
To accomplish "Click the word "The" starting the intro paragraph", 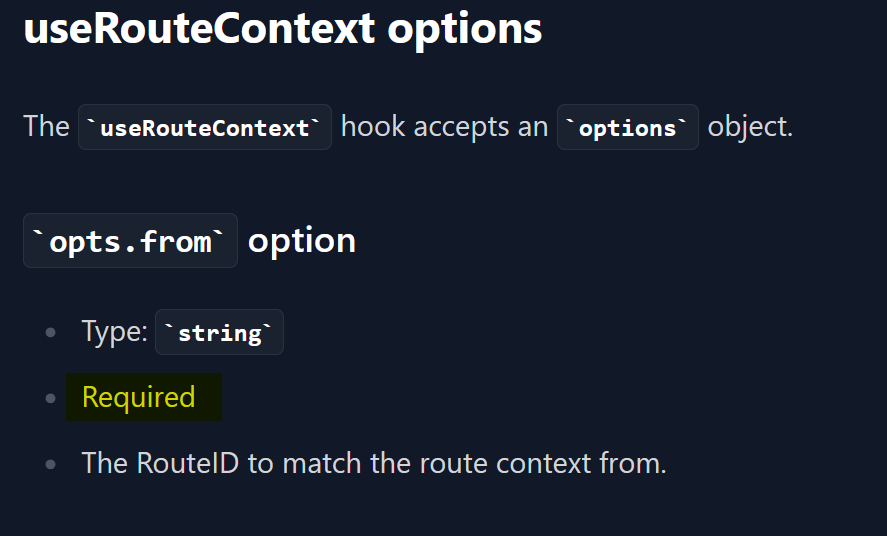I will 46,127.
